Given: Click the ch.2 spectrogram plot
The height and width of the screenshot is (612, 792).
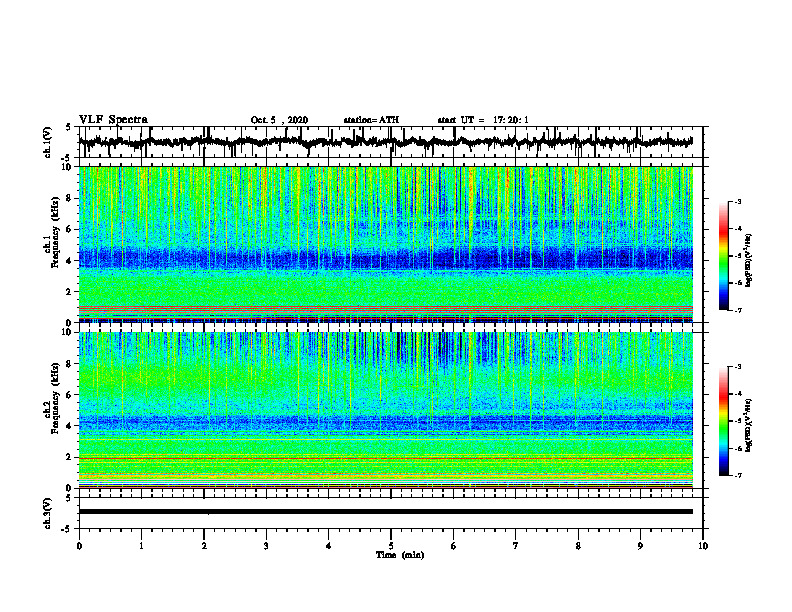Looking at the screenshot, I should (386, 410).
